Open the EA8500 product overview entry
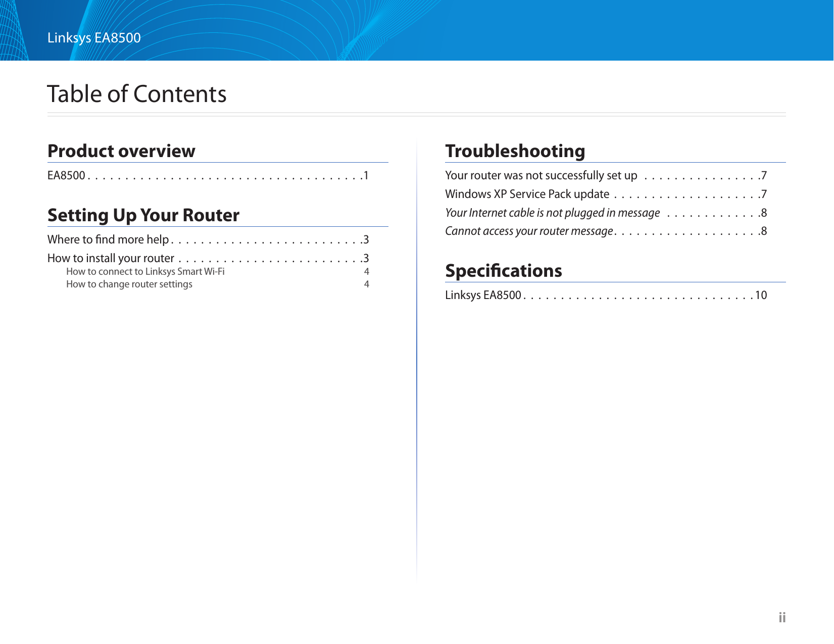834x644 pixels. pyautogui.click(x=208, y=175)
